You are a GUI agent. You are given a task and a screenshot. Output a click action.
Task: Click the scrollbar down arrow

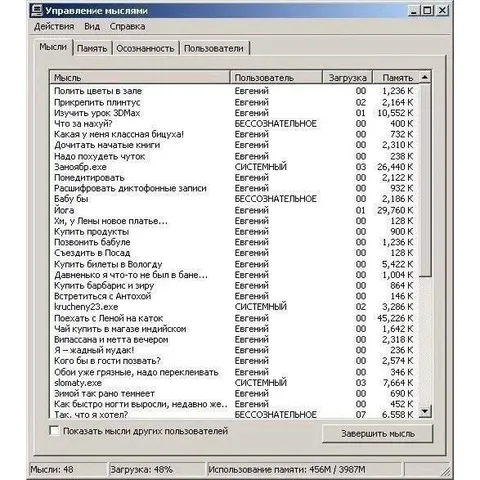pos(425,411)
